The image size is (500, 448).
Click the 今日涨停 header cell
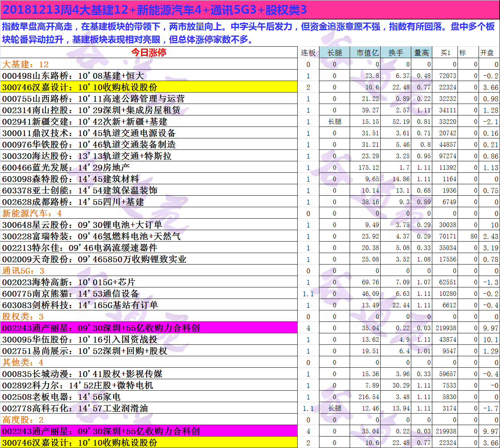(x=149, y=52)
